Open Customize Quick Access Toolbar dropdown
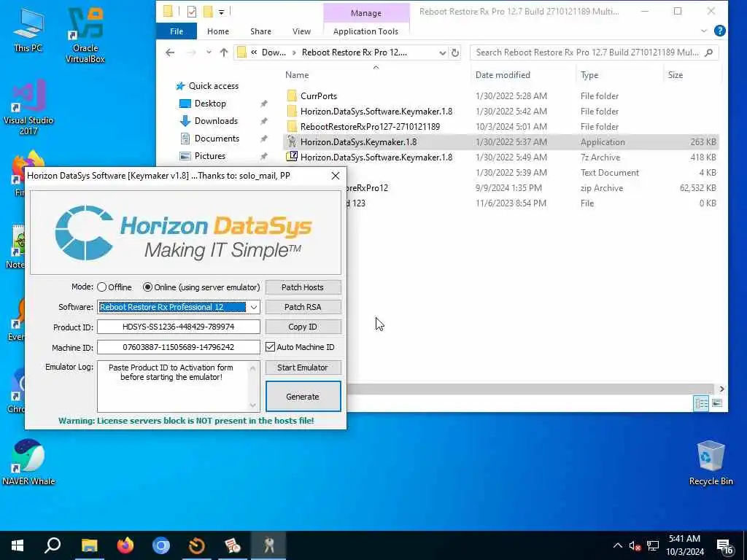This screenshot has height=560, width=747. click(222, 12)
